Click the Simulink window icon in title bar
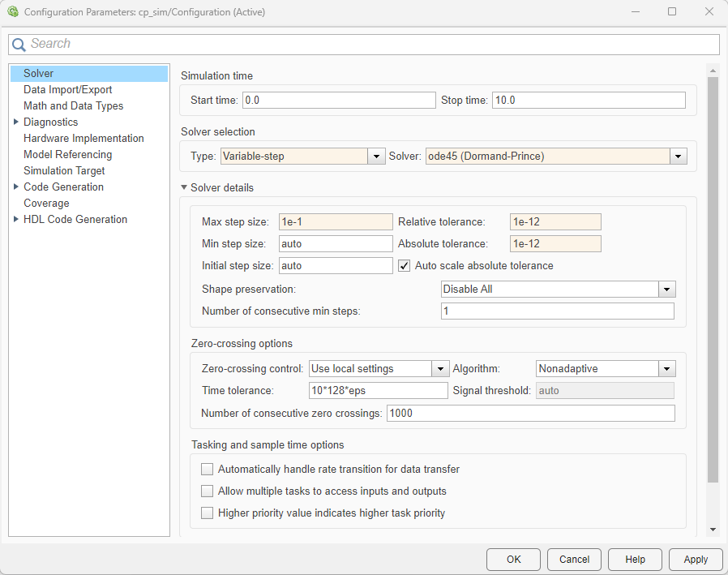Viewport: 728px width, 575px height. point(12,12)
